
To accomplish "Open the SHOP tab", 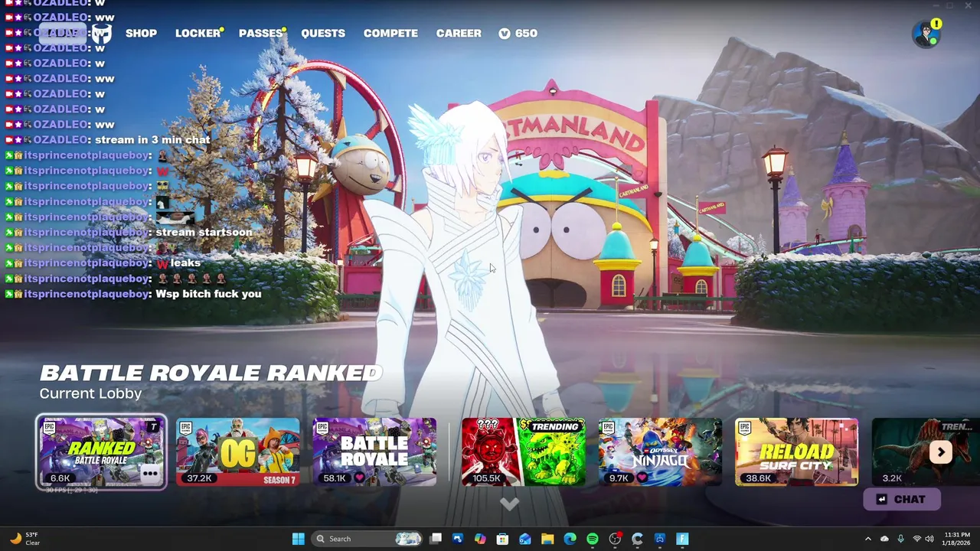I will pos(141,33).
